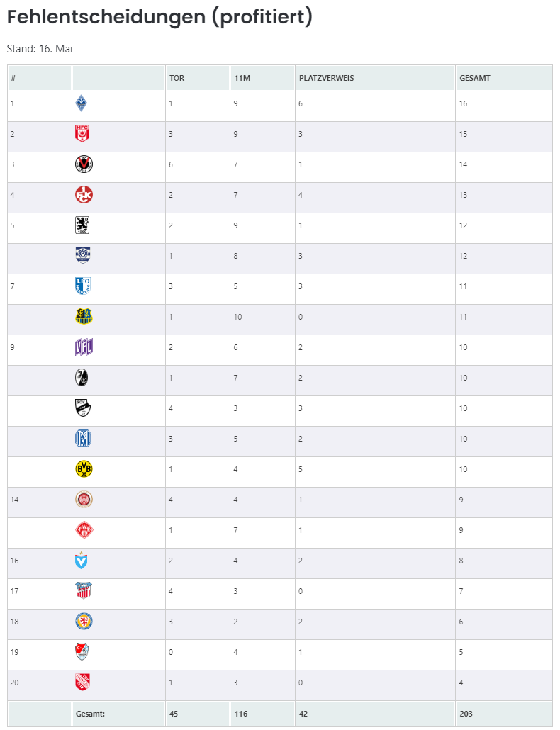Click the Eintracht Braunschweig lion crest
Image resolution: width=560 pixels, height=730 pixels.
tap(84, 621)
